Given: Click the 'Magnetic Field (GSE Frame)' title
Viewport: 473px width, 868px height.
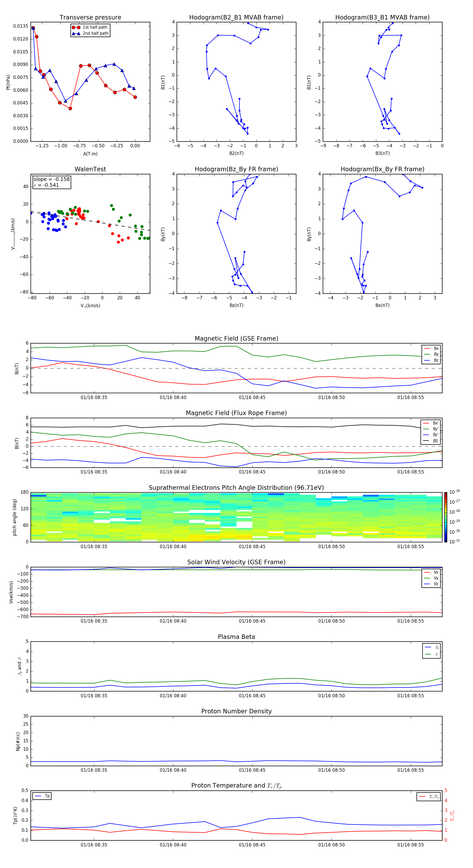Looking at the screenshot, I should coord(236,339).
